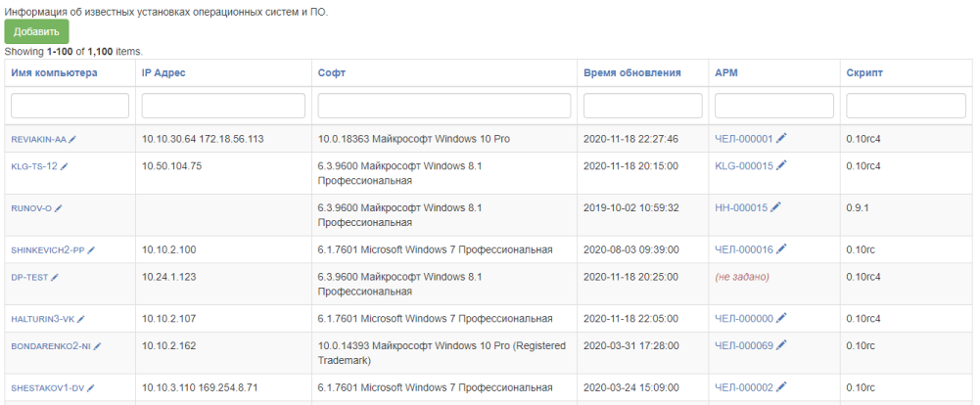Screen dimensions: 980x405
Task: Focus the Имя компьютера filter field
Action: [x=70, y=106]
